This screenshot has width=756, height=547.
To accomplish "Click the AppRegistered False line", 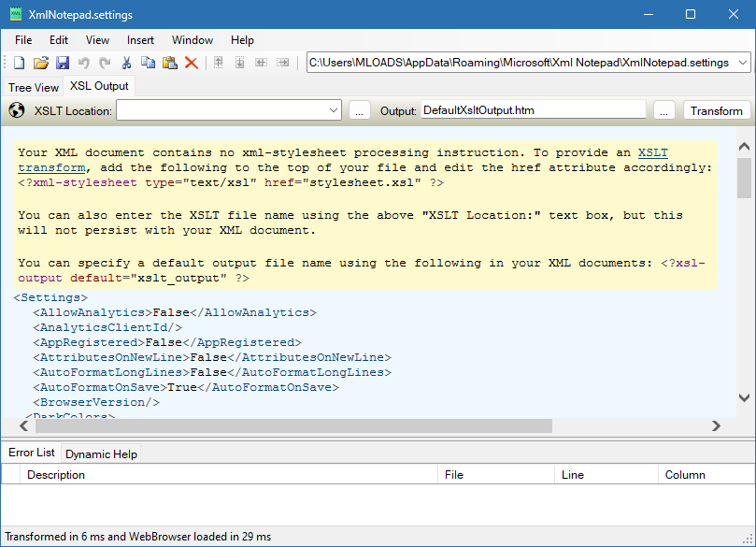I will pyautogui.click(x=167, y=342).
